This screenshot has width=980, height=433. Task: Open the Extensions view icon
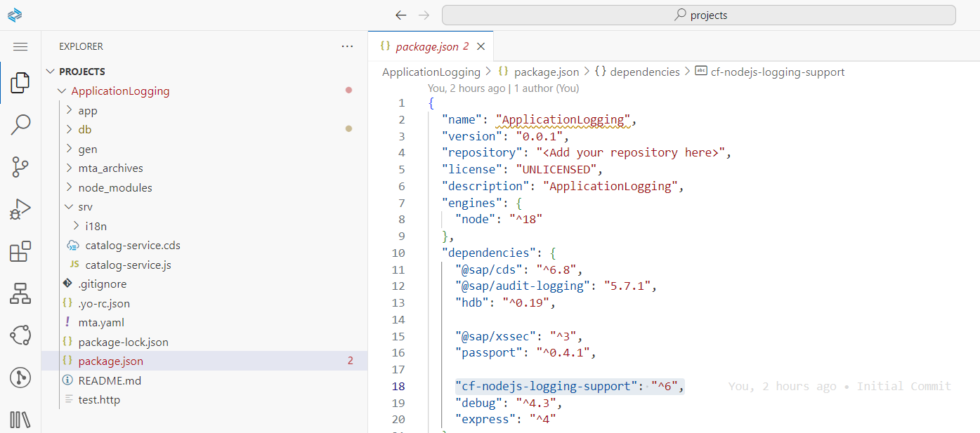(x=20, y=251)
